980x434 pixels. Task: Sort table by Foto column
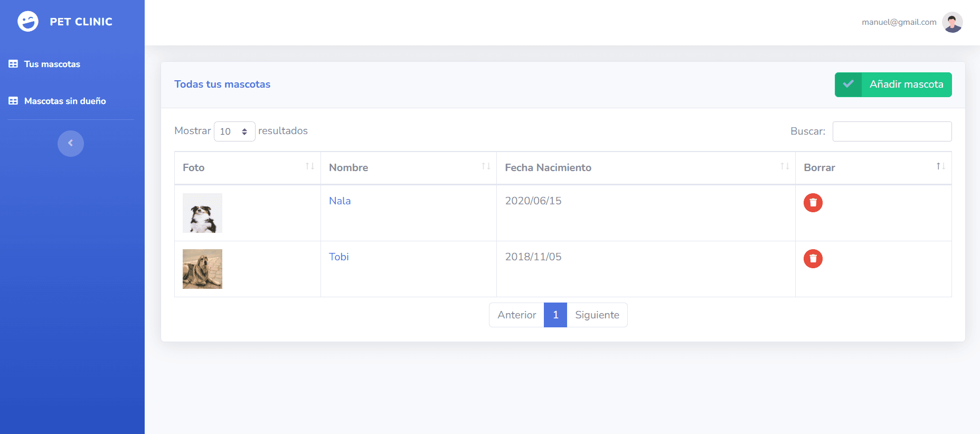point(248,168)
